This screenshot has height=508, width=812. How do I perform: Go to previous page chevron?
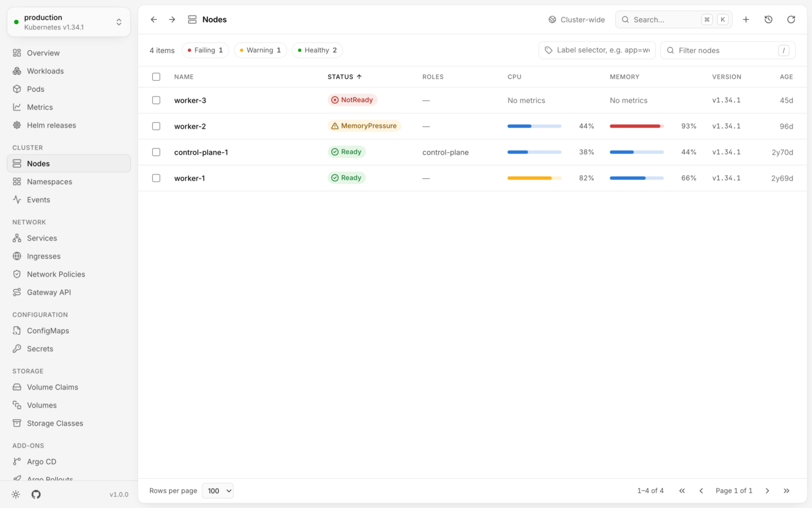click(701, 491)
